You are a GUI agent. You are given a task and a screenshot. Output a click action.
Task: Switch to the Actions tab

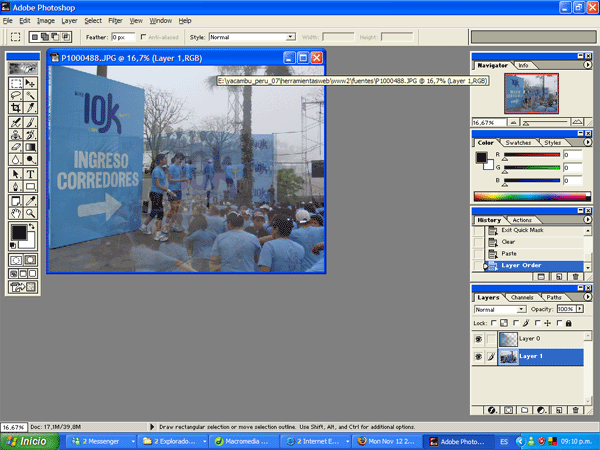tap(522, 220)
